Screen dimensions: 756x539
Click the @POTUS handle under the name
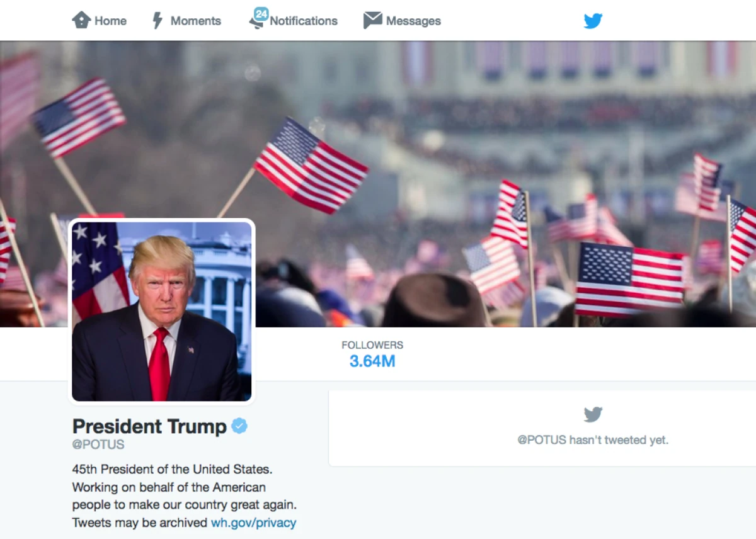tap(98, 445)
